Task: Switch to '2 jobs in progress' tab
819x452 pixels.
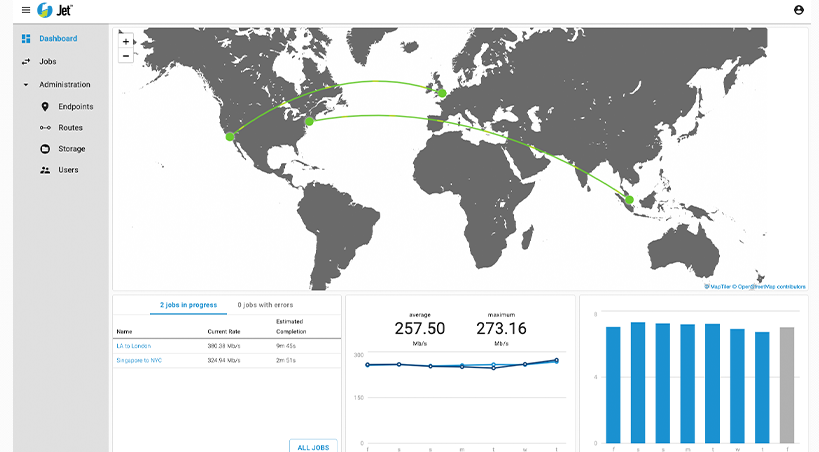Action: tap(189, 304)
